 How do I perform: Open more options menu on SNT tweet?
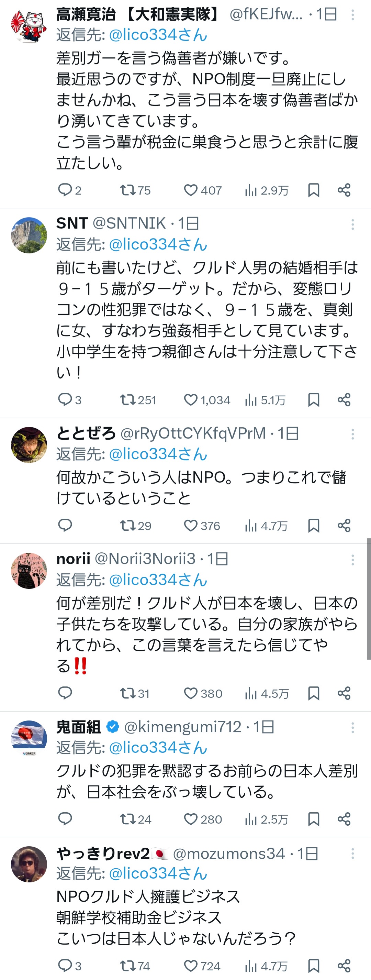click(x=353, y=224)
